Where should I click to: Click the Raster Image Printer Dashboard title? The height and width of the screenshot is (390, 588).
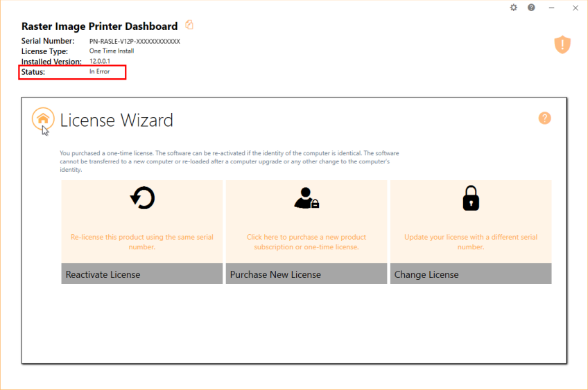(99, 26)
